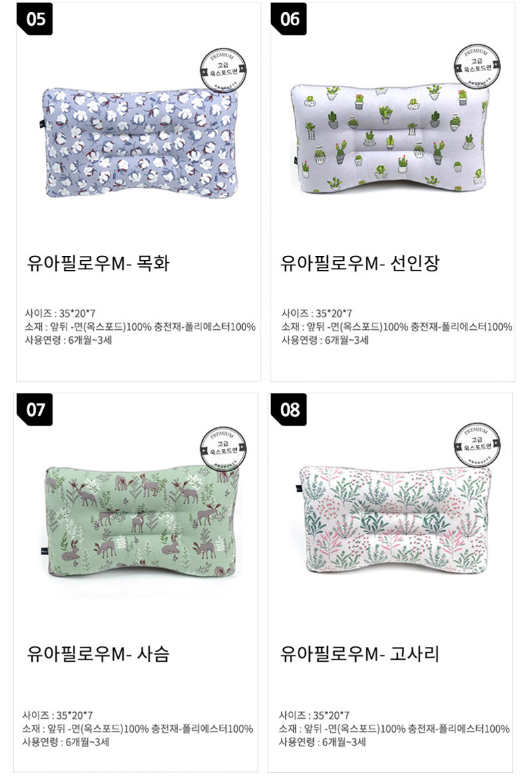Click 사용연령 line under 사슴 pillow
Image resolution: width=532 pixels, height=780 pixels.
pos(66,742)
